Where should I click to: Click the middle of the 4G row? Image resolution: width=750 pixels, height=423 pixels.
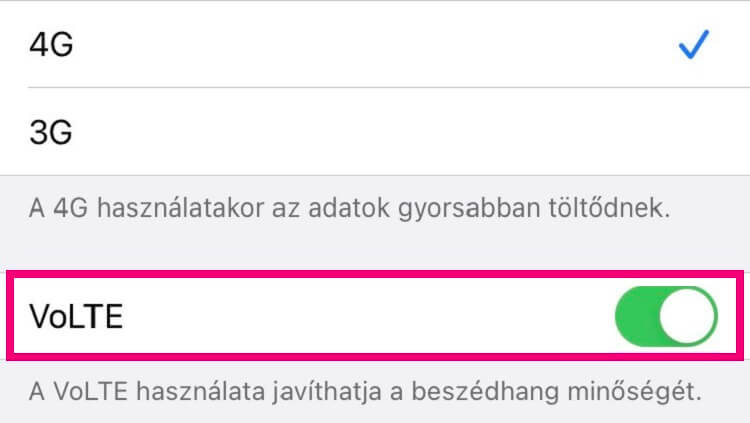point(375,45)
